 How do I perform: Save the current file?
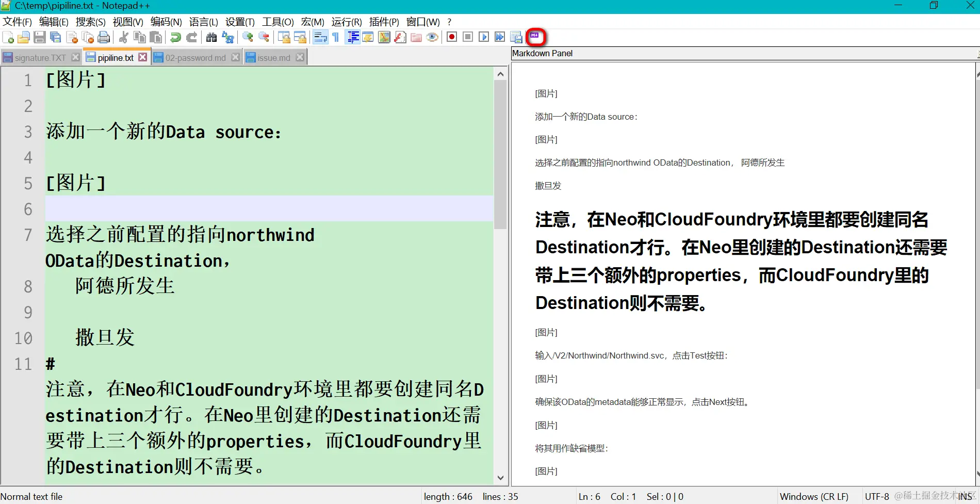[40, 37]
